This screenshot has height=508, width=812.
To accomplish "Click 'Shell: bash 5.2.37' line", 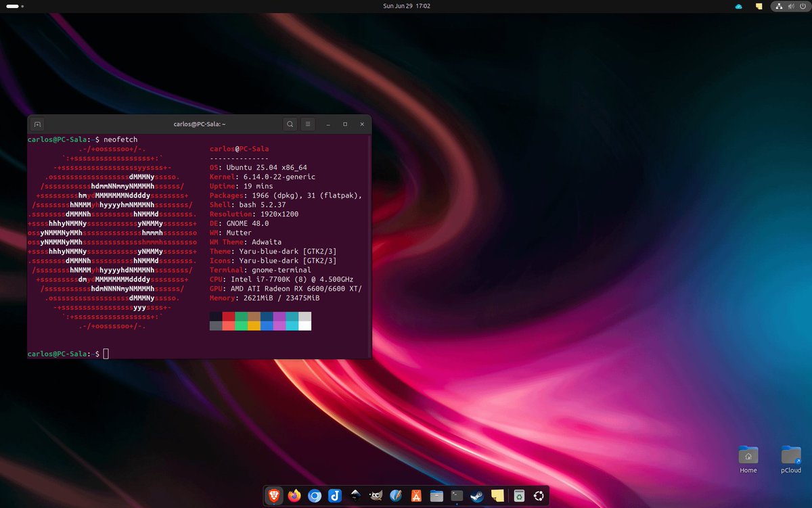I will coord(248,204).
